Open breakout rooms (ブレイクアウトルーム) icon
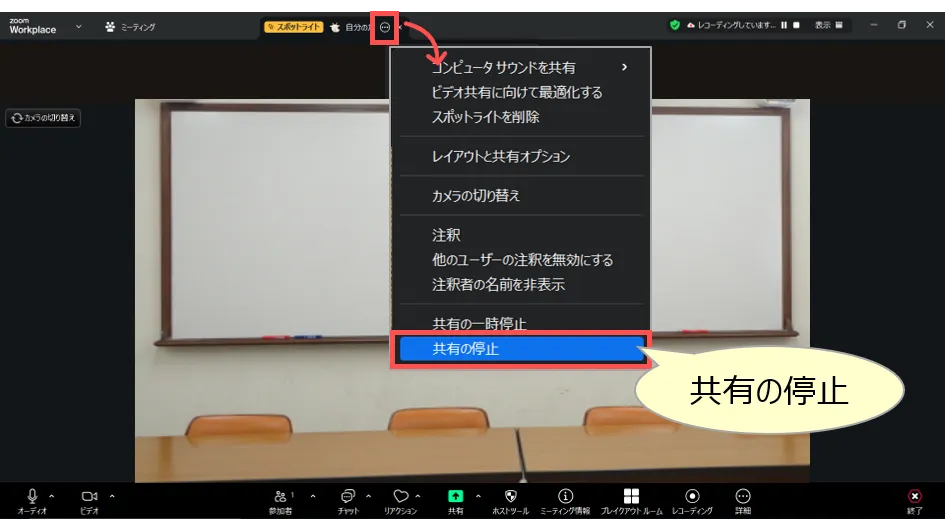The height and width of the screenshot is (519, 945). [x=631, y=496]
